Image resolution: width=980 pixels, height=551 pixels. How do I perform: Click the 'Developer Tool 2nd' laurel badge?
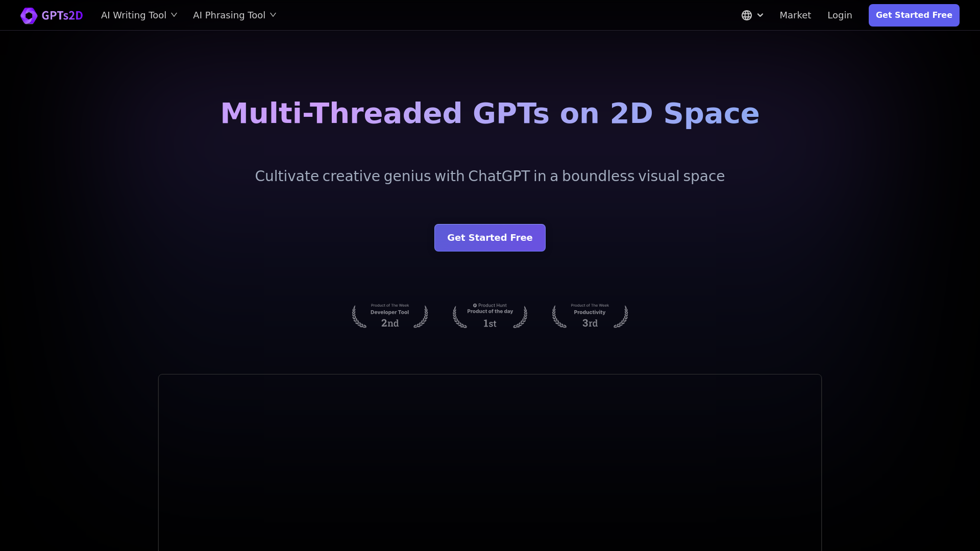(x=389, y=315)
